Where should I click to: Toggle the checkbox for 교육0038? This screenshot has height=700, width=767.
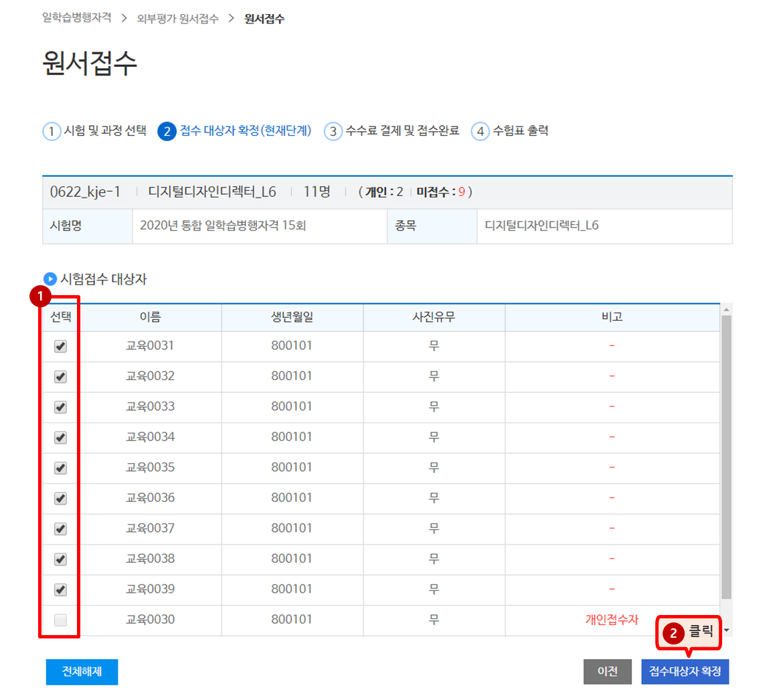60,559
